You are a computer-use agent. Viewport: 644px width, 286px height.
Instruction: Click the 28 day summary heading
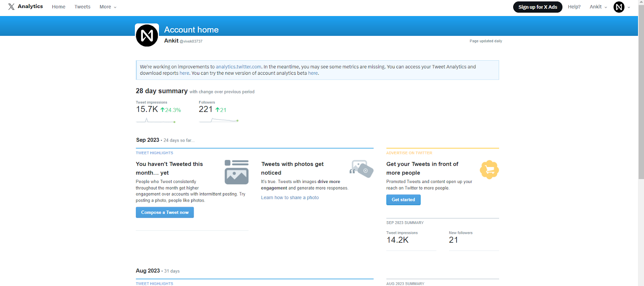pos(162,91)
